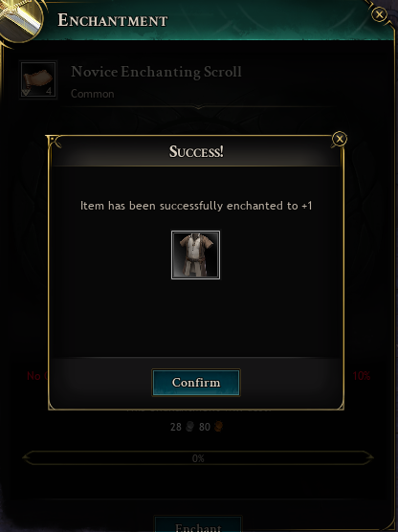Click the Success! header of the popup
The width and height of the screenshot is (398, 532).
(x=196, y=151)
